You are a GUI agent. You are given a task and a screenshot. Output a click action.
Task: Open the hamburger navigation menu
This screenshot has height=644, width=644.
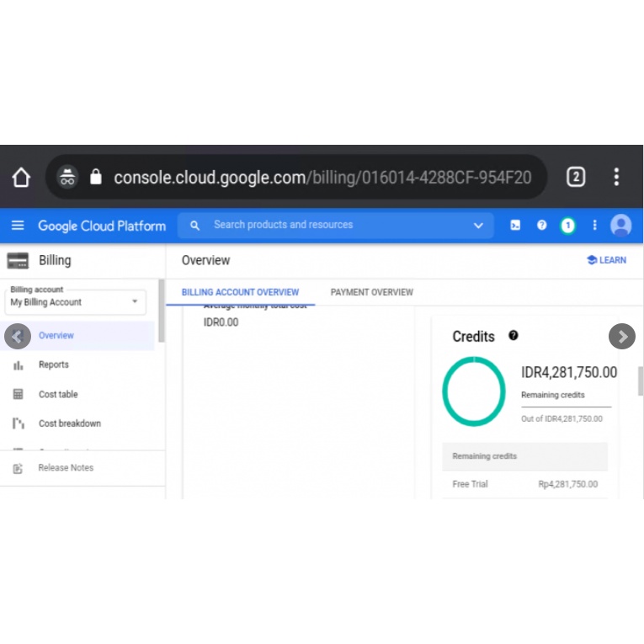click(18, 225)
